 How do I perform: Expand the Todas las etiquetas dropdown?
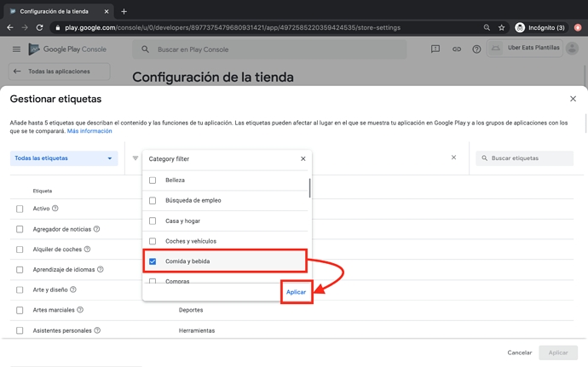(x=64, y=158)
